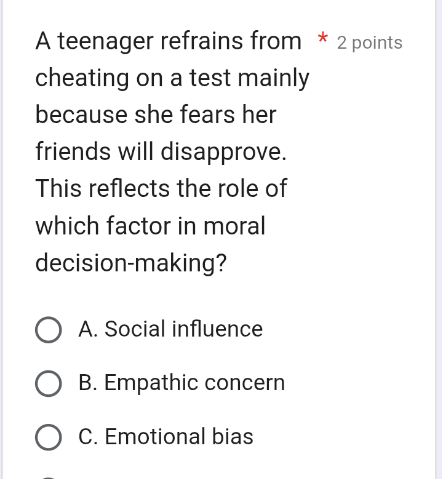442x479 pixels.
Task: Click the purple page margin on the left
Action: tap(1, 239)
